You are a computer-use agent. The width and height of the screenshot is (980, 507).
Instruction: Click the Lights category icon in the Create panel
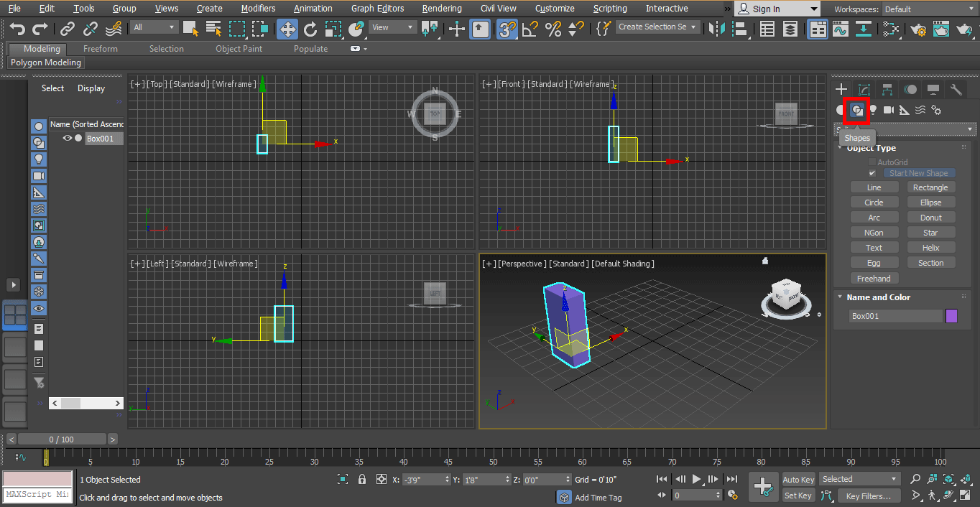(873, 110)
